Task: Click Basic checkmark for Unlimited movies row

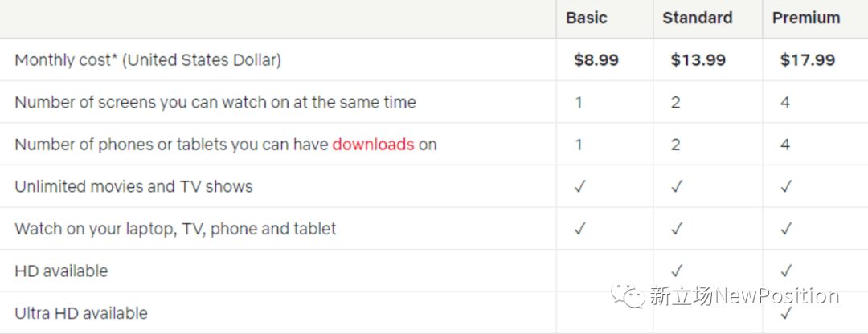Action: [579, 187]
